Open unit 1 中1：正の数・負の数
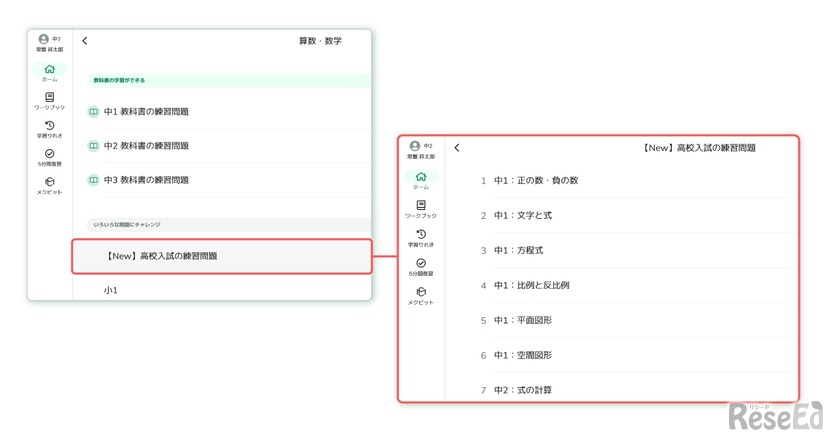Image resolution: width=826 pixels, height=432 pixels. click(x=535, y=181)
